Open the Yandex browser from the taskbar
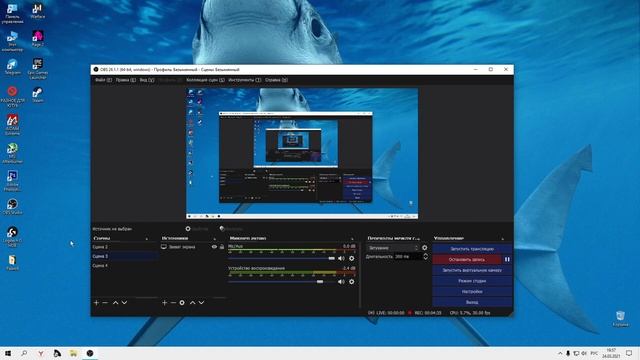640x360 pixels. pos(41,353)
